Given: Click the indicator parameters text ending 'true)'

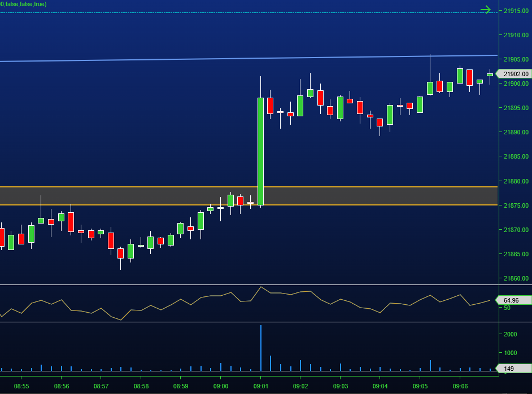Looking at the screenshot, I should pos(23,4).
